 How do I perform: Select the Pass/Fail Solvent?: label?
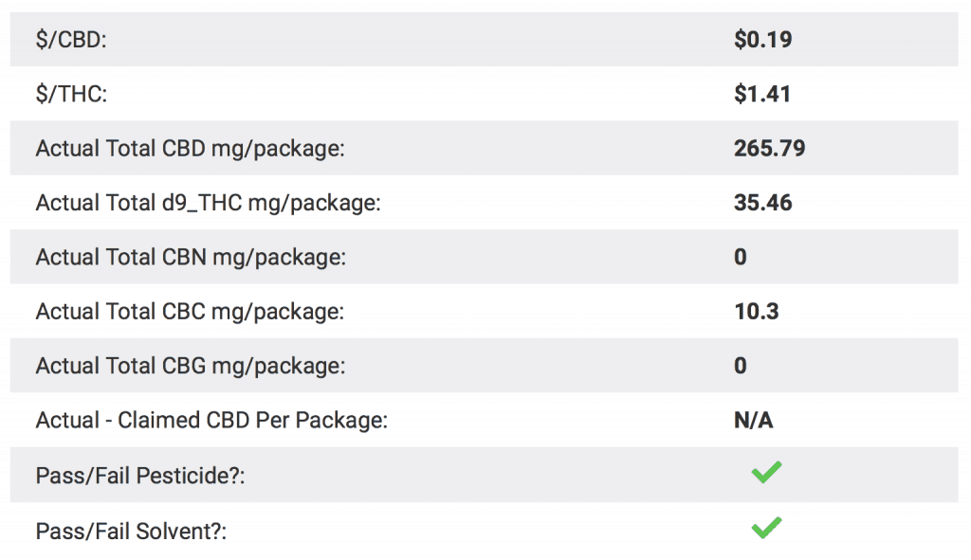point(131,532)
